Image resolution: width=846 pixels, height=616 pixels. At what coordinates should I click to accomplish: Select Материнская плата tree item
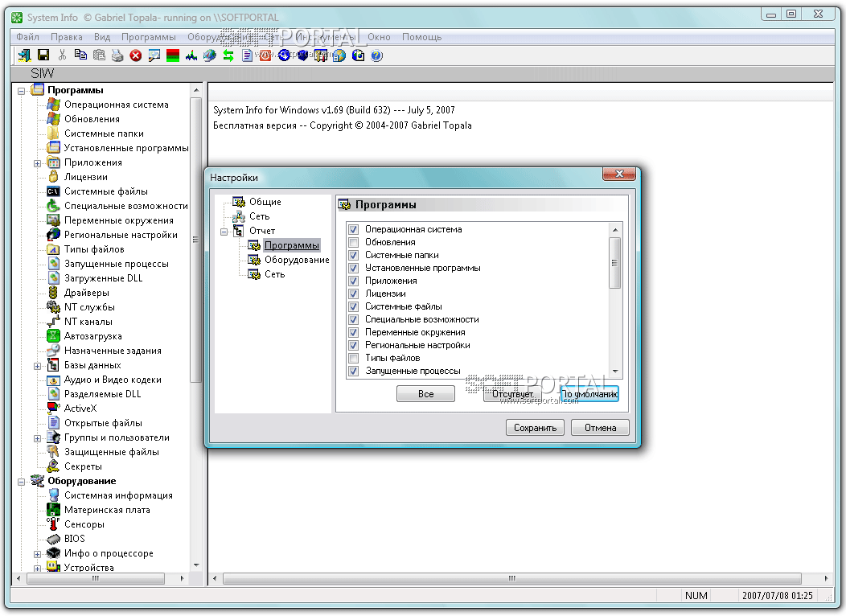[107, 510]
